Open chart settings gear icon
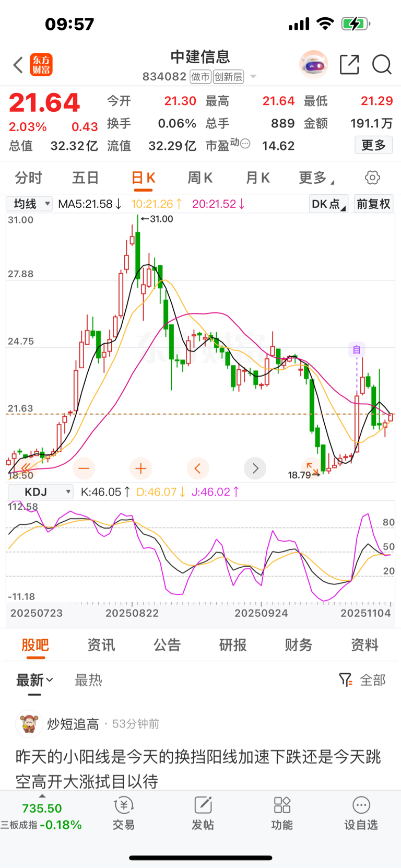 (x=372, y=178)
